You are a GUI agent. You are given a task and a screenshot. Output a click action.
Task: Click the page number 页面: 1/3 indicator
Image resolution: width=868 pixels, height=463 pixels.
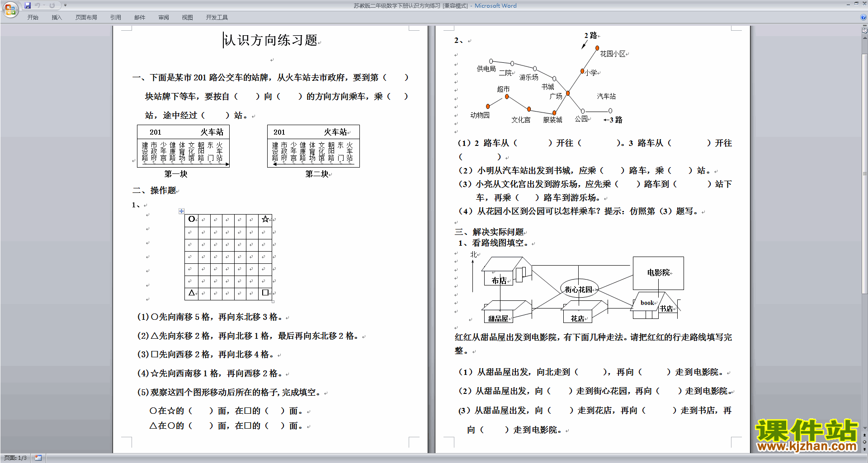coord(15,458)
